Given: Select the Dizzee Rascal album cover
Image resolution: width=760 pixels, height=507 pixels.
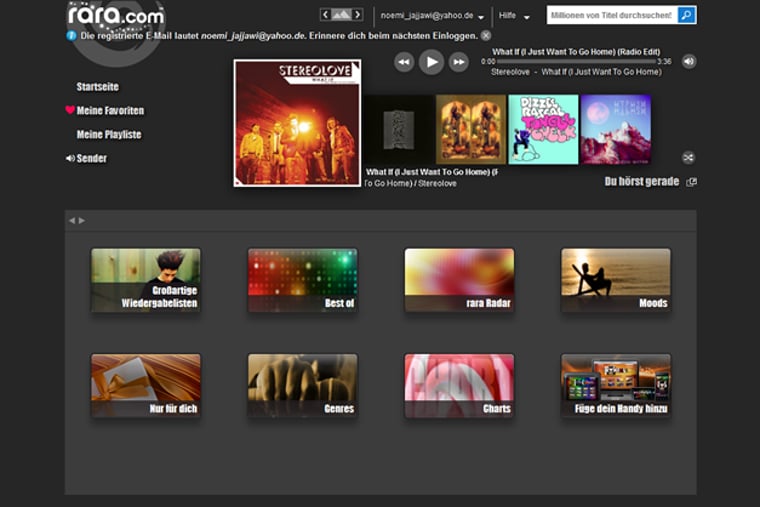Looking at the screenshot, I should [x=543, y=129].
